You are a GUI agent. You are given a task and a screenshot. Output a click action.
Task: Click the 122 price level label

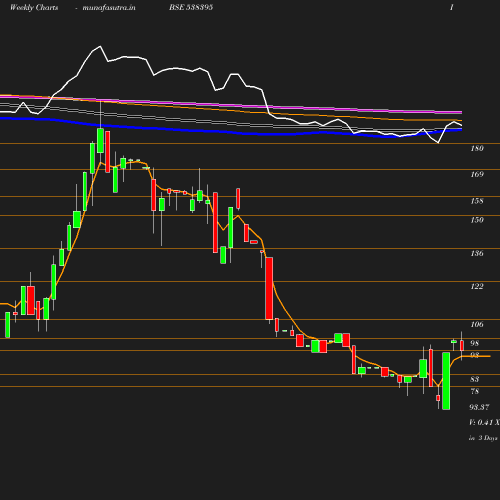(477, 286)
